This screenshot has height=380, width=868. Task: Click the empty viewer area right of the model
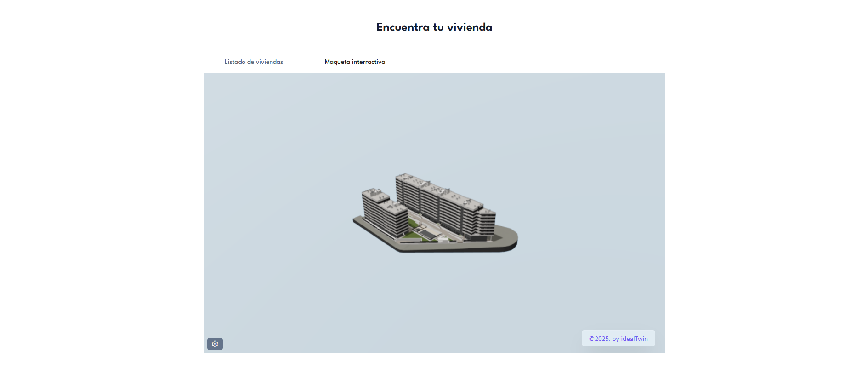[593, 212]
